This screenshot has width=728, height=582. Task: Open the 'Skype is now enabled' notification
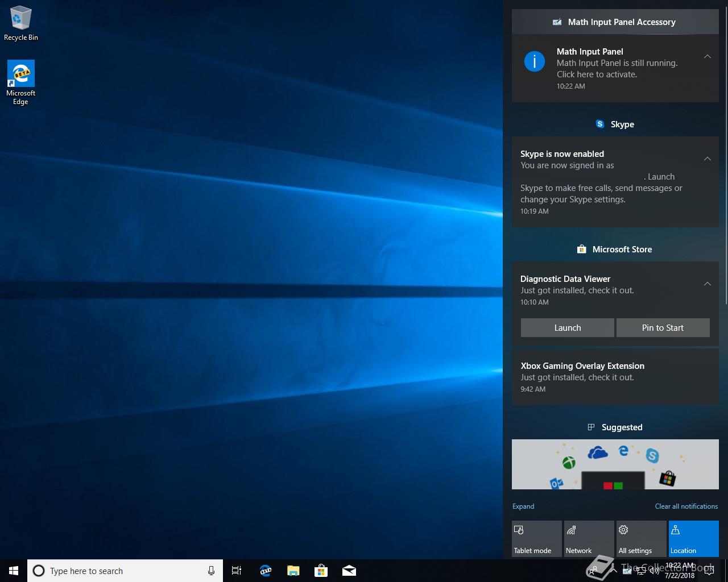pos(615,182)
